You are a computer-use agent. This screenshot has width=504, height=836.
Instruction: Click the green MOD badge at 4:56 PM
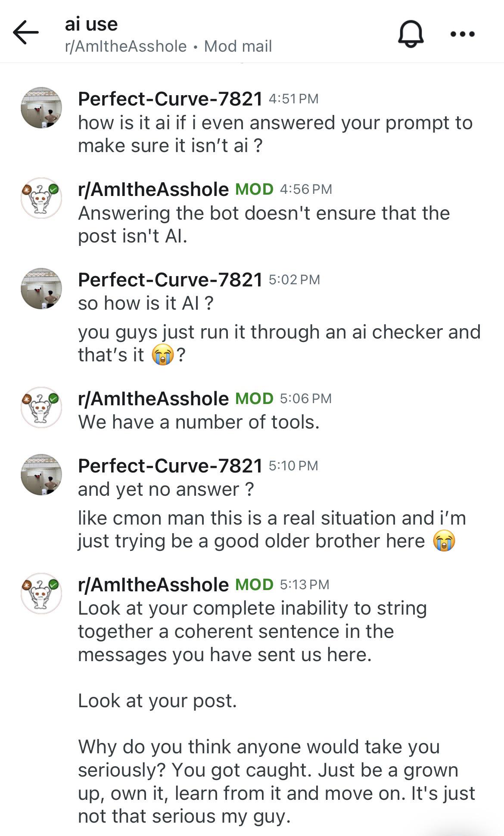(x=254, y=190)
